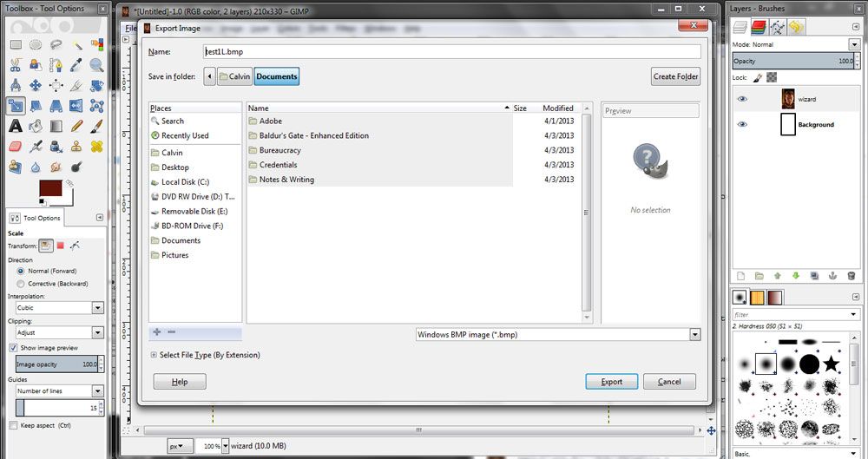Image resolution: width=868 pixels, height=459 pixels.
Task: Choose the Fuzzy Select wand tool
Action: pyautogui.click(x=76, y=45)
